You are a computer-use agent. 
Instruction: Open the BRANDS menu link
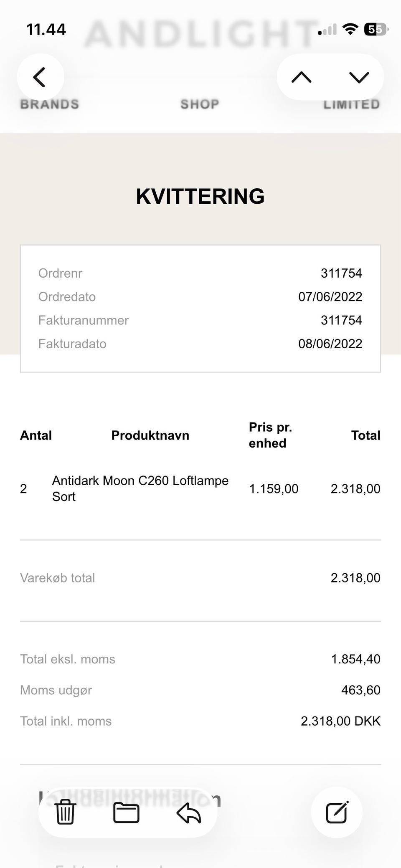pyautogui.click(x=50, y=104)
